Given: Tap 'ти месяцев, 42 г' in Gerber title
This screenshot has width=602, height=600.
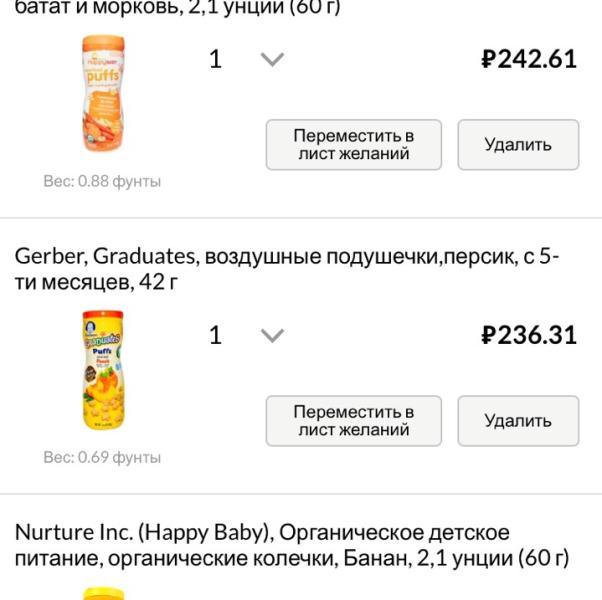Looking at the screenshot, I should pos(97,283).
